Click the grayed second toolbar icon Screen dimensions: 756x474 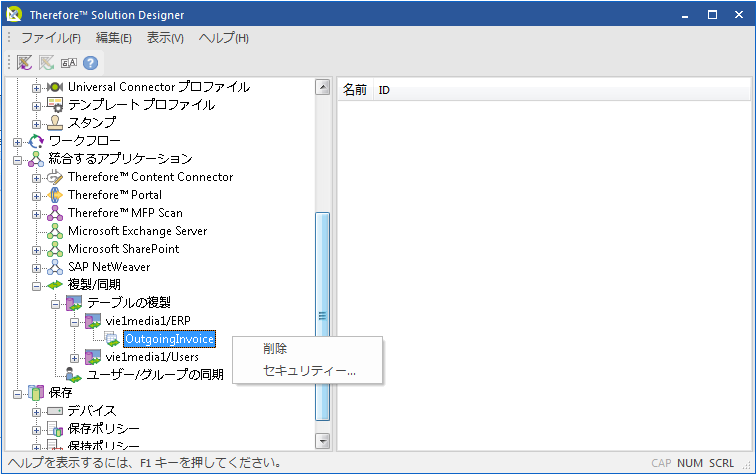tap(46, 63)
